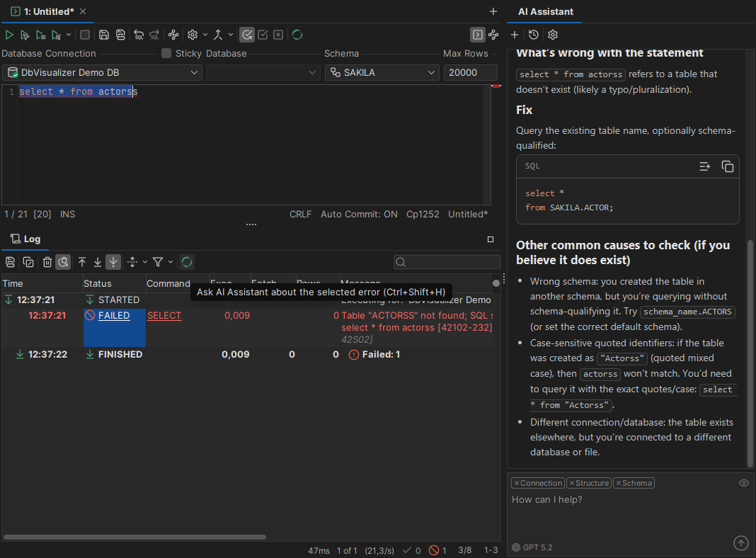Screen dimensions: 756x558
Task: Remove the Connection context chip
Action: pyautogui.click(x=517, y=482)
